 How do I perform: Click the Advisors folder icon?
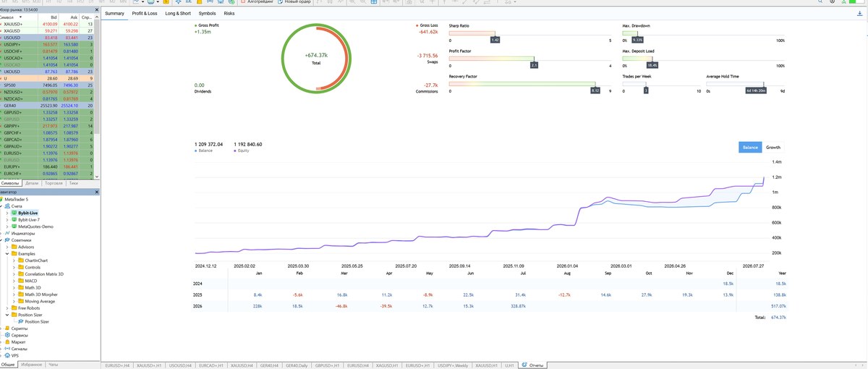(14, 247)
